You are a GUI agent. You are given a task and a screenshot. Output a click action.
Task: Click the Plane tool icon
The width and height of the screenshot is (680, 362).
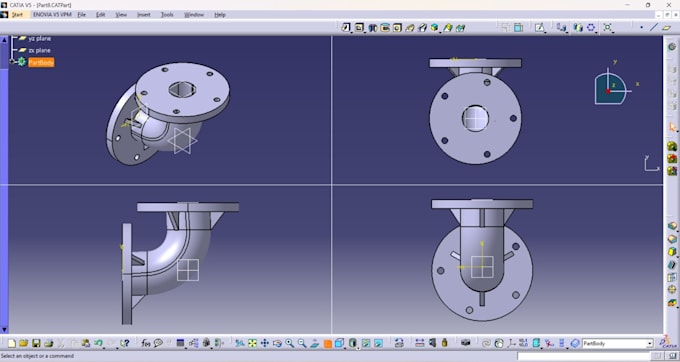coord(667,28)
